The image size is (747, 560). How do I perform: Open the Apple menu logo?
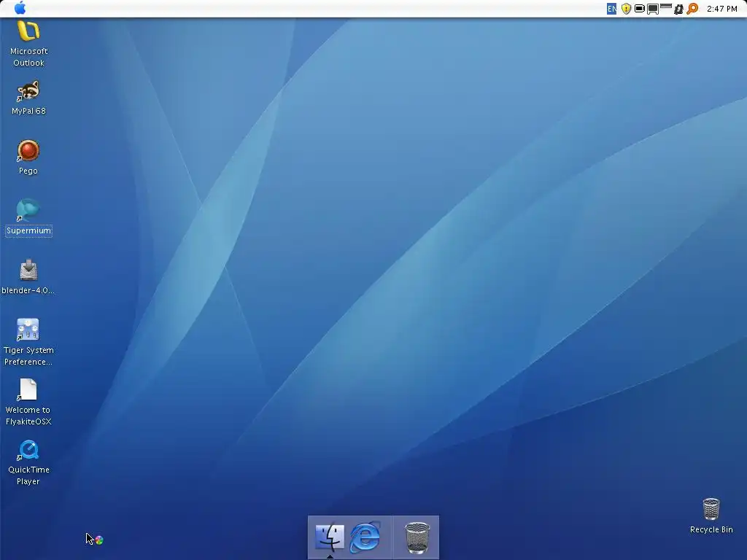click(20, 8)
